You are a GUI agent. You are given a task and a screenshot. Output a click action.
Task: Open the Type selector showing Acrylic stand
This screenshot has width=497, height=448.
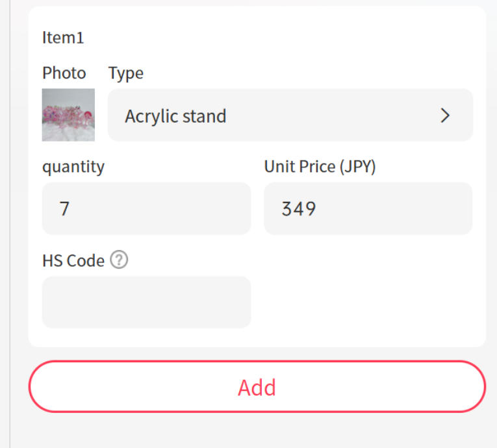[x=290, y=116]
